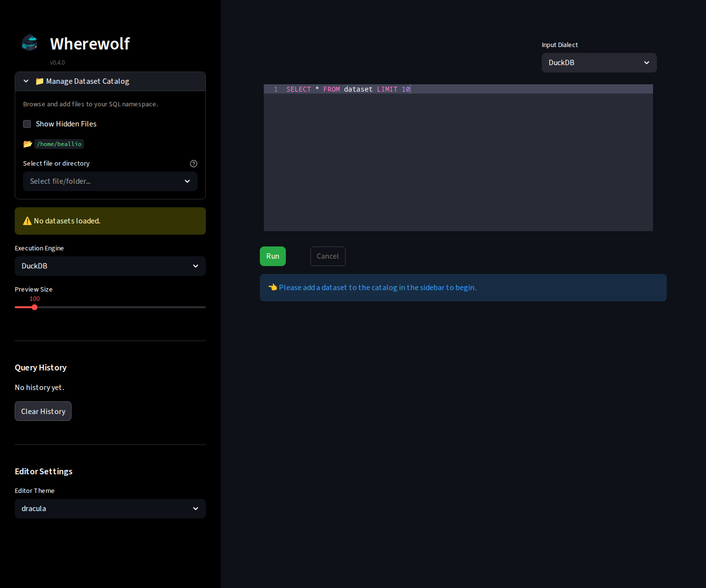Click the Wherewolf title heading
Image resolution: width=706 pixels, height=588 pixels.
click(90, 44)
